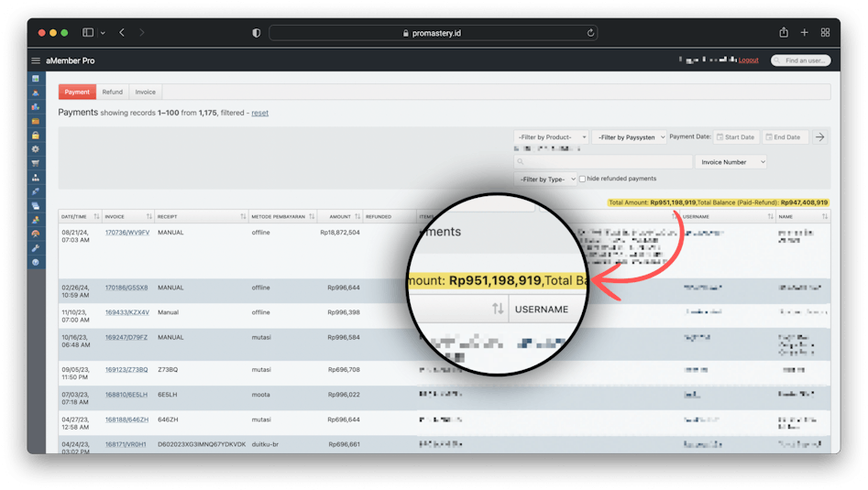This screenshot has width=868, height=490.
Task: Open the aMember hamburger menu
Action: coord(36,60)
